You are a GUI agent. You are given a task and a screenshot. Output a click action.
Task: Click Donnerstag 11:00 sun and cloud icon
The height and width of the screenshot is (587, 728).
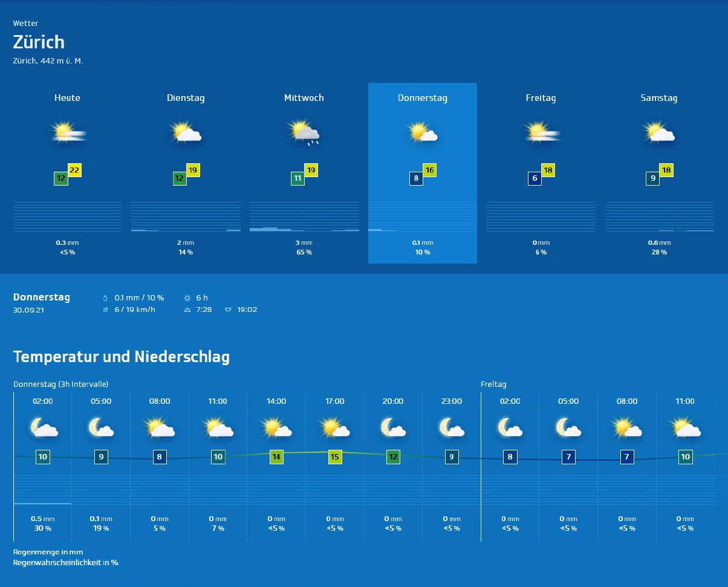coord(218,427)
